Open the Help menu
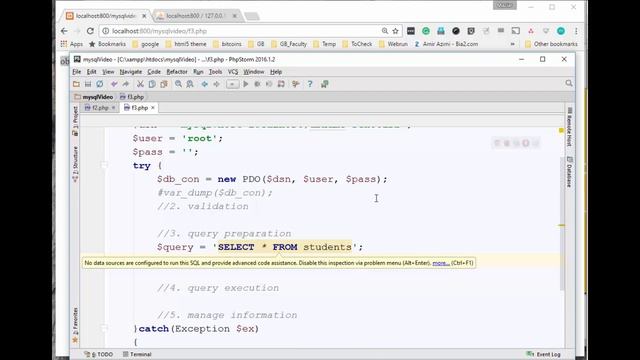This screenshot has width=640, height=360. [x=276, y=72]
